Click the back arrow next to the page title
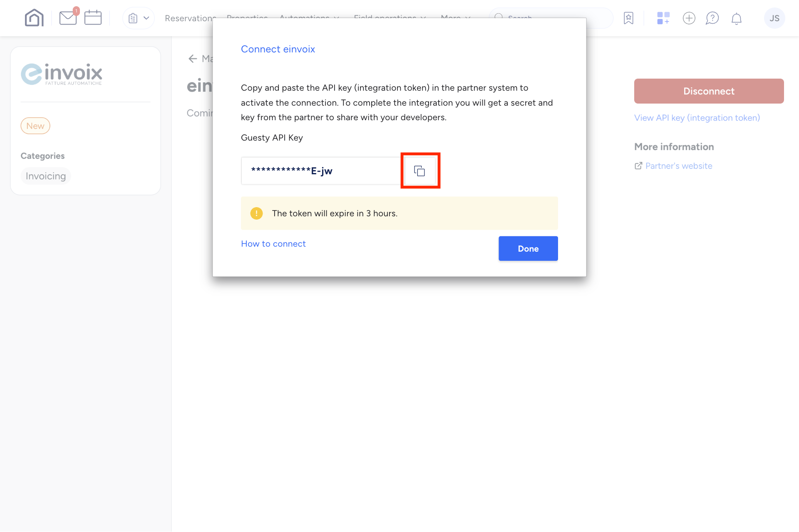 click(192, 59)
